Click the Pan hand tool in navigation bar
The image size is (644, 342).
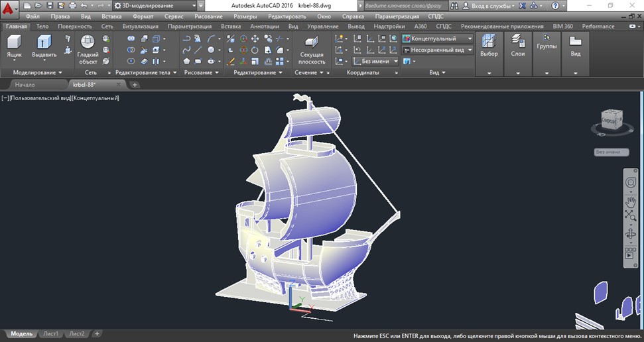631,202
